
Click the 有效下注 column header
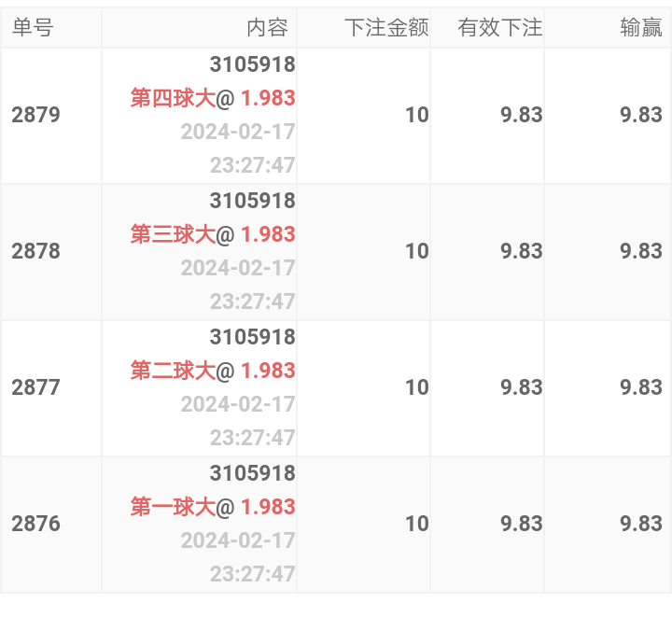(500, 28)
